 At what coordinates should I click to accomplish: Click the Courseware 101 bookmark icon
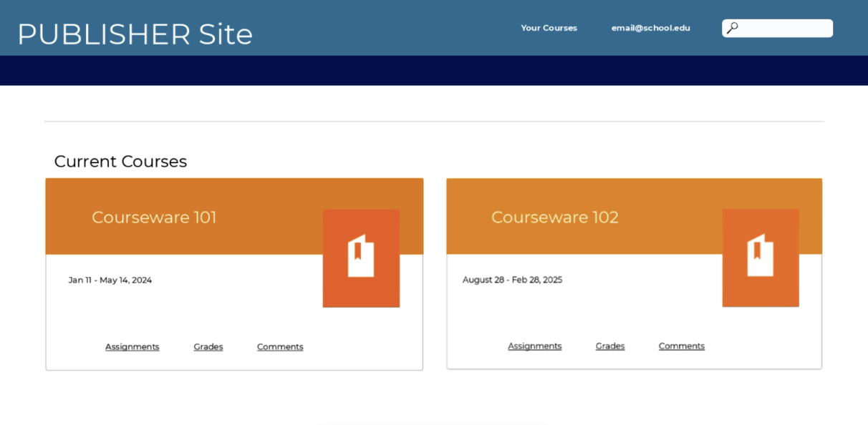(x=361, y=256)
